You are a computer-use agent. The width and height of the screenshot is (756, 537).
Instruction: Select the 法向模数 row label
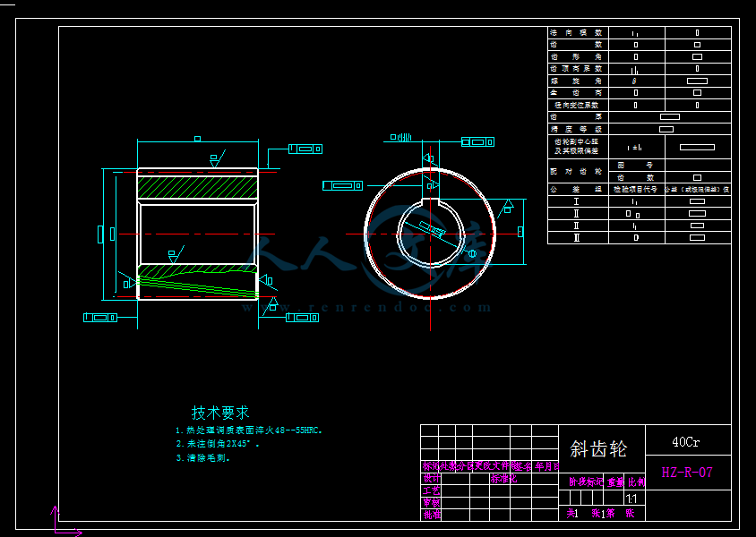point(577,33)
